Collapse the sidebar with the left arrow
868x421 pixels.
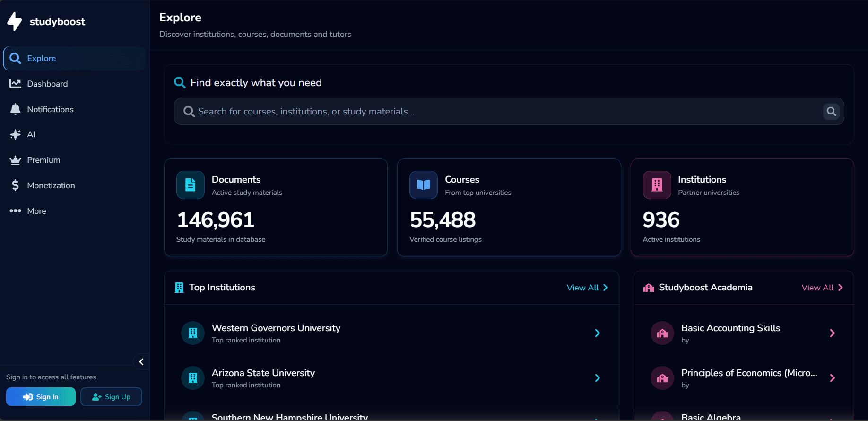[141, 362]
